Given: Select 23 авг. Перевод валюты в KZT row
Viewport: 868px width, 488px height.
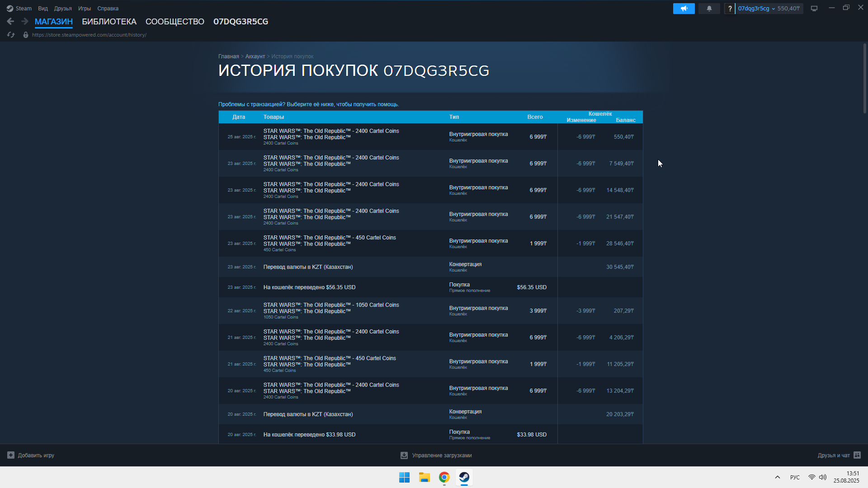Looking at the screenshot, I should click(x=430, y=267).
